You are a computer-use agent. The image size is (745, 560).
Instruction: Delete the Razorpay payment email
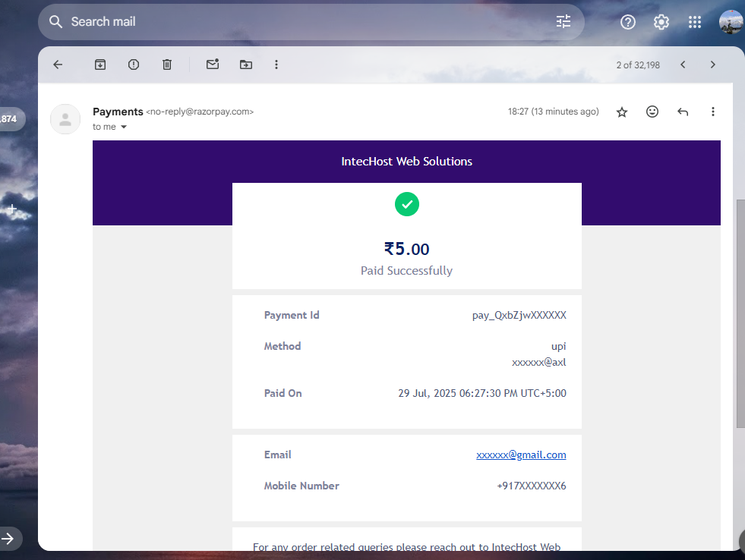pos(167,64)
